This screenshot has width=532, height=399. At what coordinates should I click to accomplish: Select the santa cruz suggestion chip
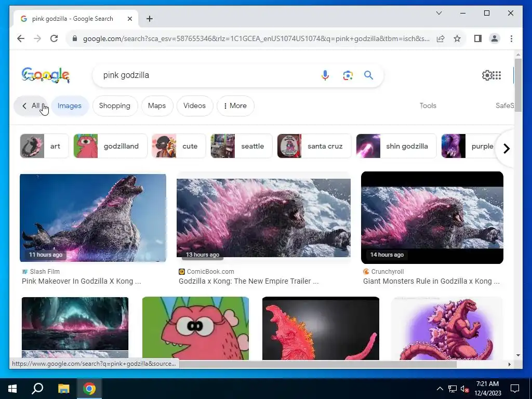tap(314, 146)
